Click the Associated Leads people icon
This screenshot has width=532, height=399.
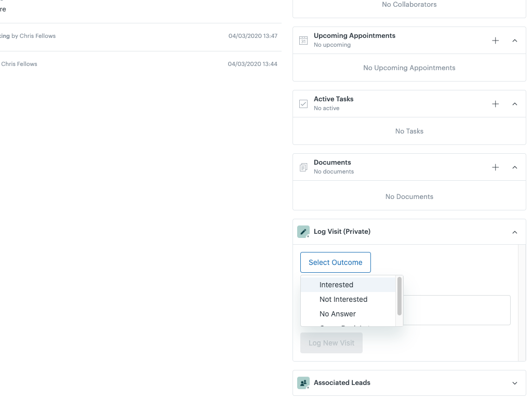coord(303,382)
